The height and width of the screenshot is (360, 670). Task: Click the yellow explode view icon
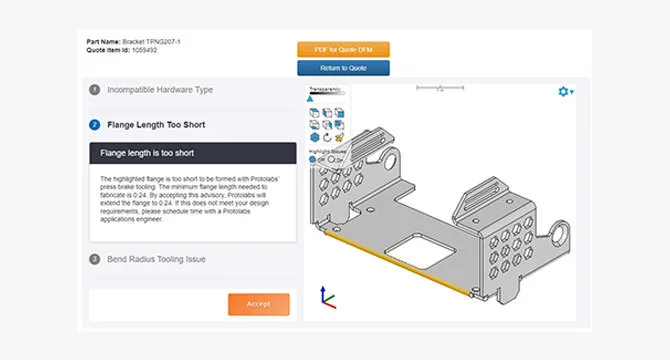(x=339, y=138)
